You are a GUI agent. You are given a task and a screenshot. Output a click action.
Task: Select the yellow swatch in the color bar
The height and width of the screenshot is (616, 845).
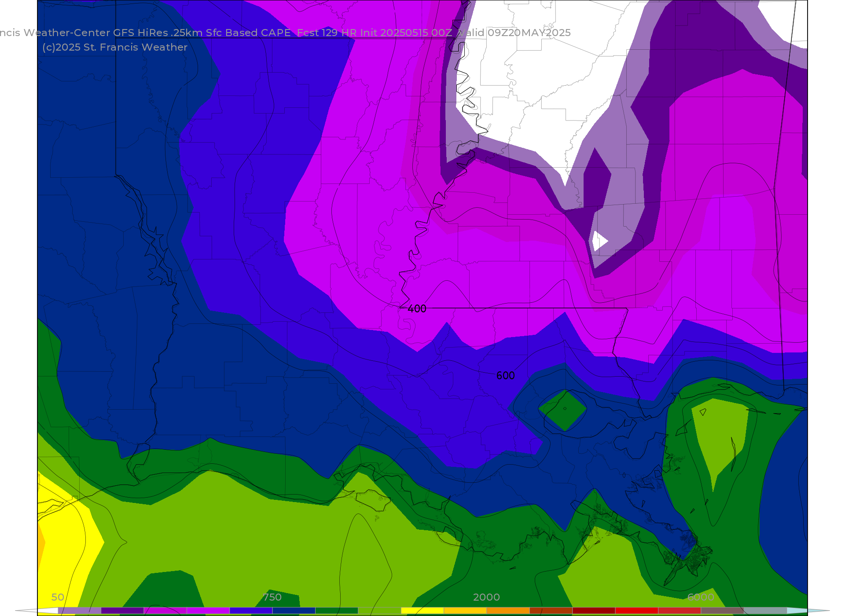422,611
